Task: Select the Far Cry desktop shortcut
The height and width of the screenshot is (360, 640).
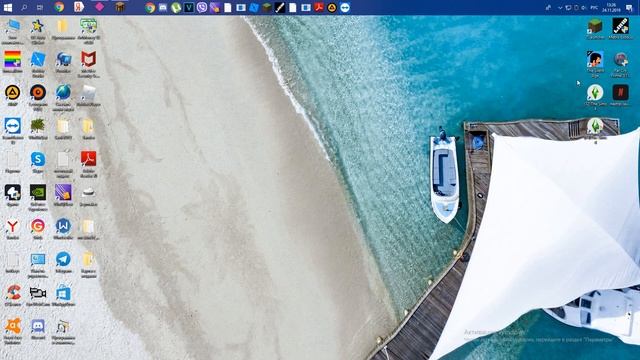Action: [620, 64]
